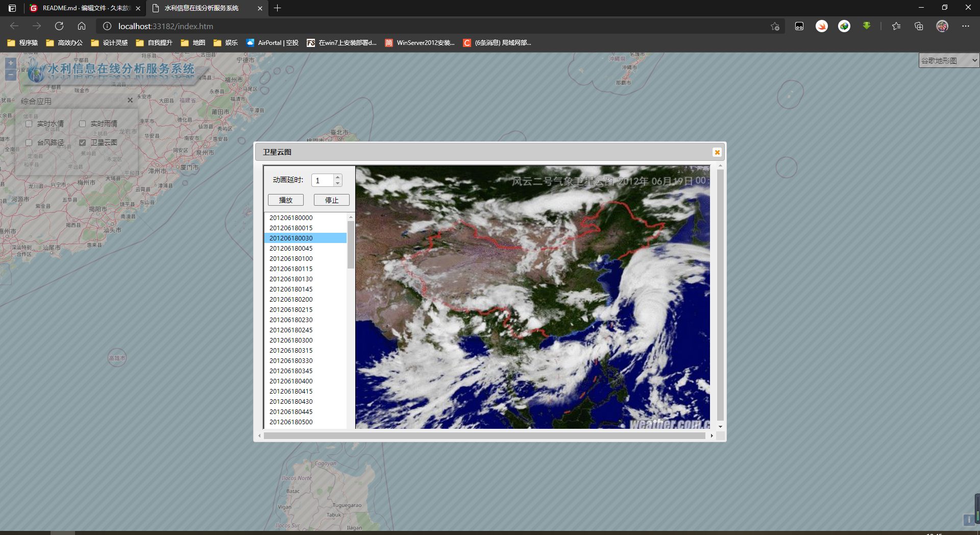Close the 卫星云图 dialog with orange X
Viewport: 980px width, 535px height.
tap(717, 152)
